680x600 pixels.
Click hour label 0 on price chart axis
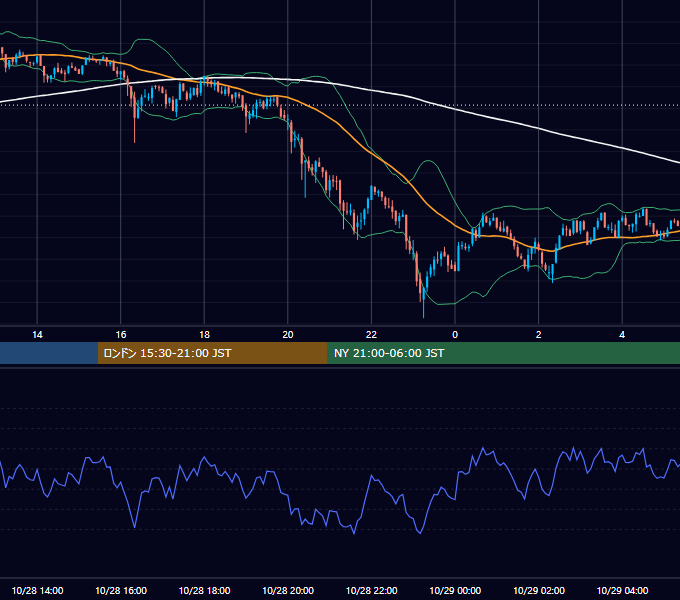tap(455, 335)
